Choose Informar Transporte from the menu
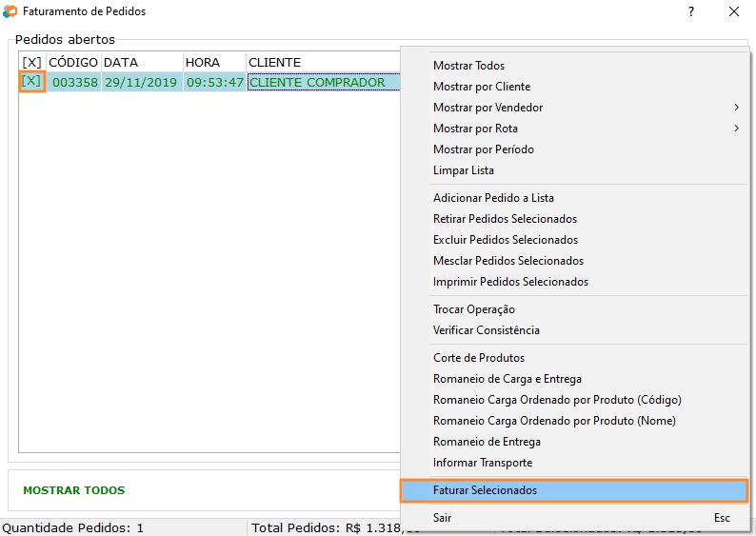 point(483,463)
